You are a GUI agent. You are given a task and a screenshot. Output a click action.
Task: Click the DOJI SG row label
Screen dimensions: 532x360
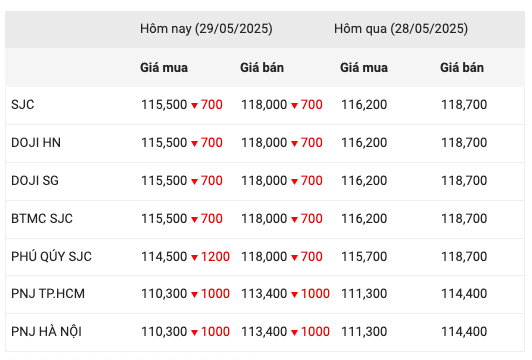tap(35, 181)
